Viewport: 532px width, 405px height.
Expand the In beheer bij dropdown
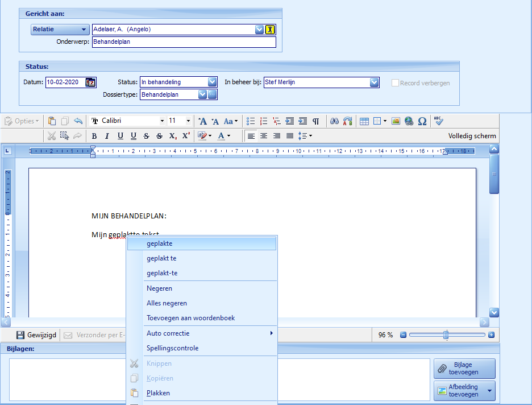(x=374, y=82)
